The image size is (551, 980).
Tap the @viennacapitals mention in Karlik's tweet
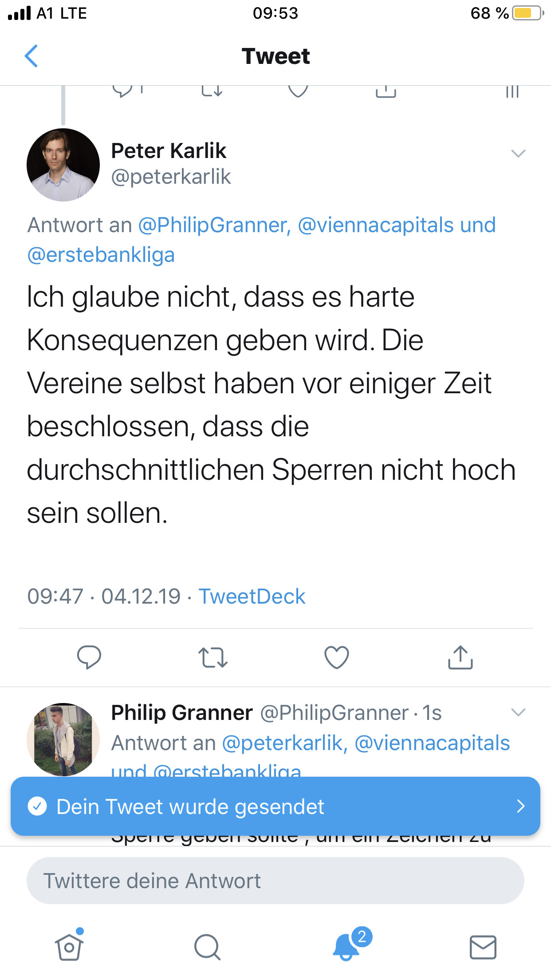pyautogui.click(x=375, y=225)
